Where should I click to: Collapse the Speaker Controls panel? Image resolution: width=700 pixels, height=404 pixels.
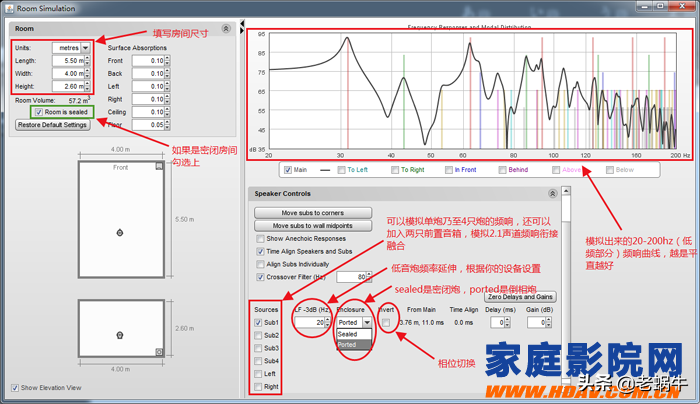pos(552,193)
